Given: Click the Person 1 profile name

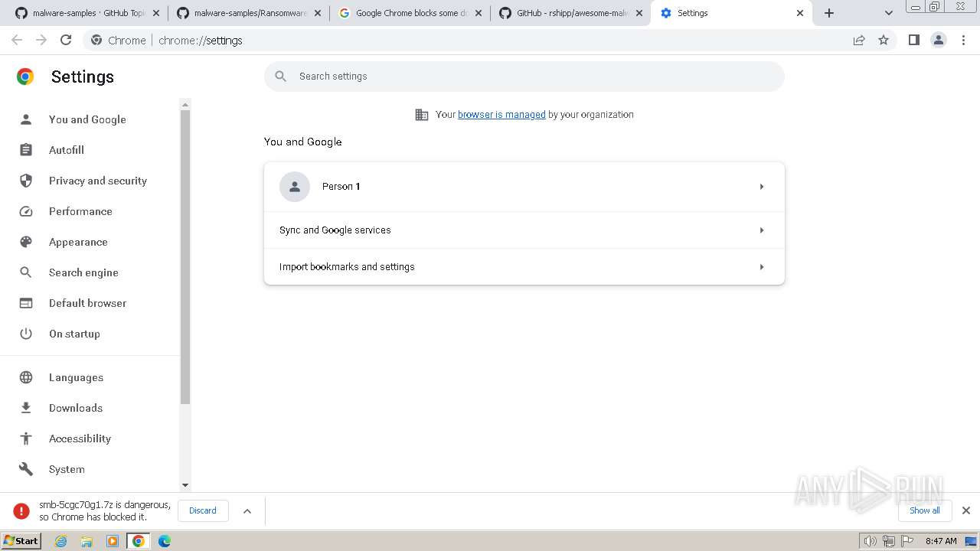Looking at the screenshot, I should pyautogui.click(x=341, y=187).
